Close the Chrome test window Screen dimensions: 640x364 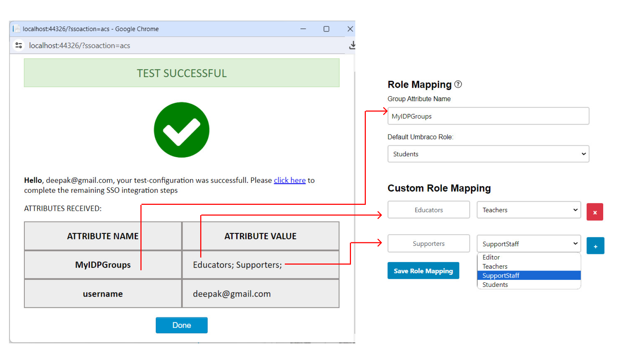(350, 29)
